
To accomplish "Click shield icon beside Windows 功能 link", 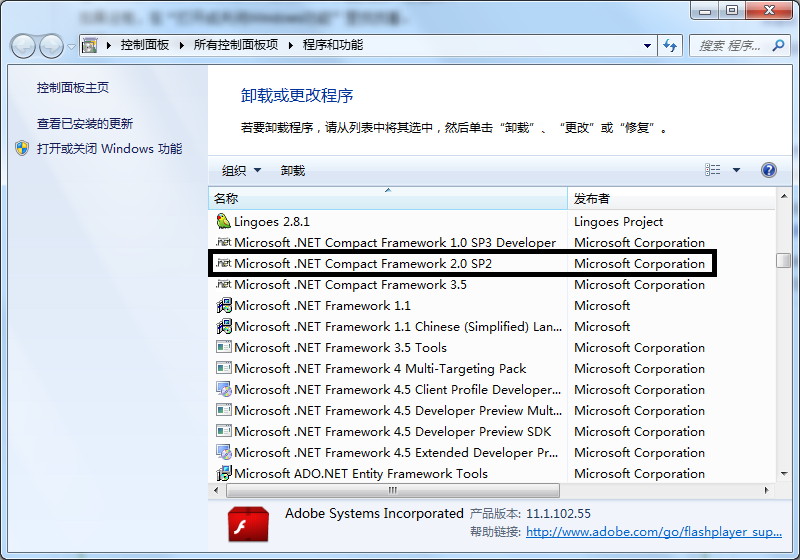I will (22, 148).
